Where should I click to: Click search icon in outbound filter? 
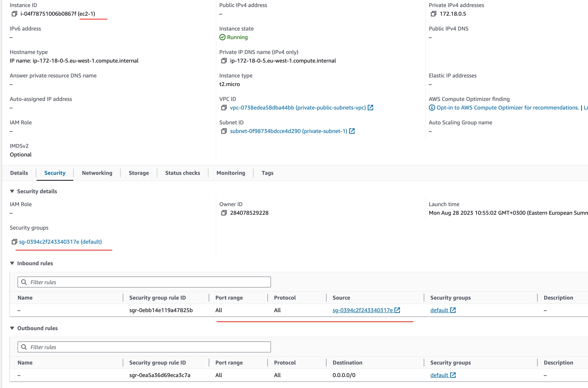click(24, 347)
